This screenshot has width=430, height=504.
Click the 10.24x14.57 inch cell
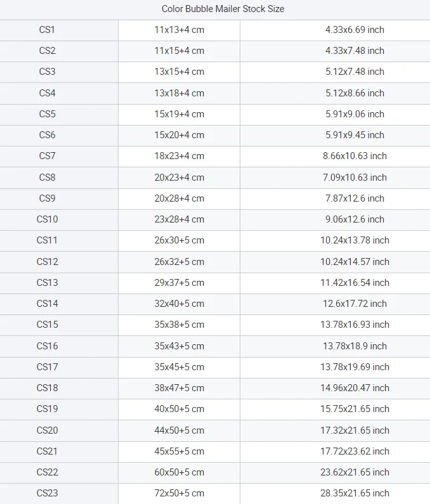pos(355,262)
